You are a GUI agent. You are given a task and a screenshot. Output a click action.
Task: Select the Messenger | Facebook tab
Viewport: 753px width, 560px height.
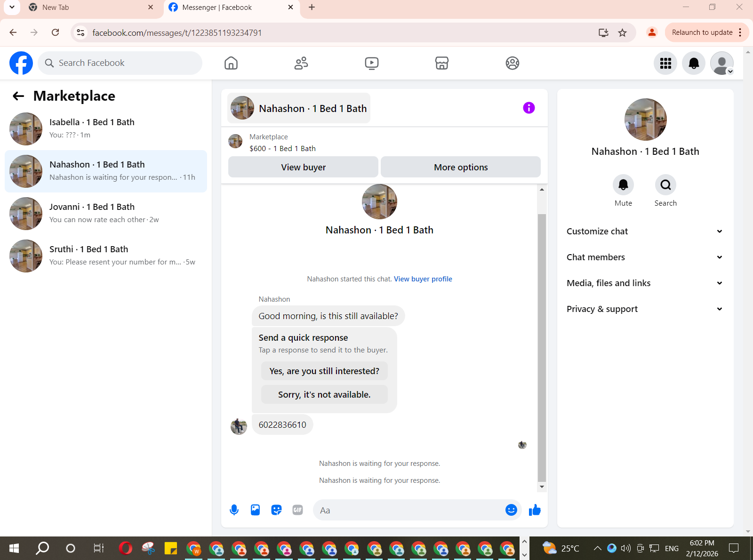(232, 8)
